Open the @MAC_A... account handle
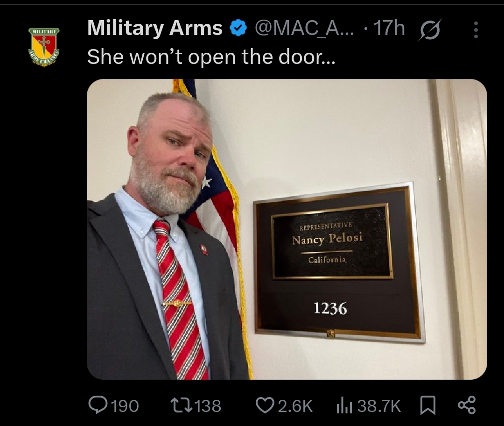The height and width of the screenshot is (426, 504). pos(304,28)
